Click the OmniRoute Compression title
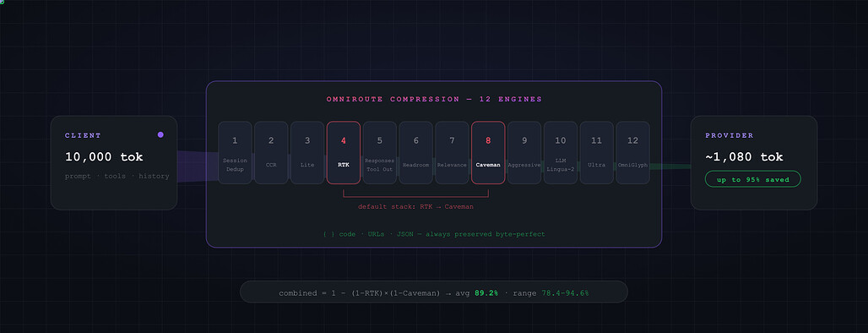This screenshot has height=333, width=868. point(434,99)
